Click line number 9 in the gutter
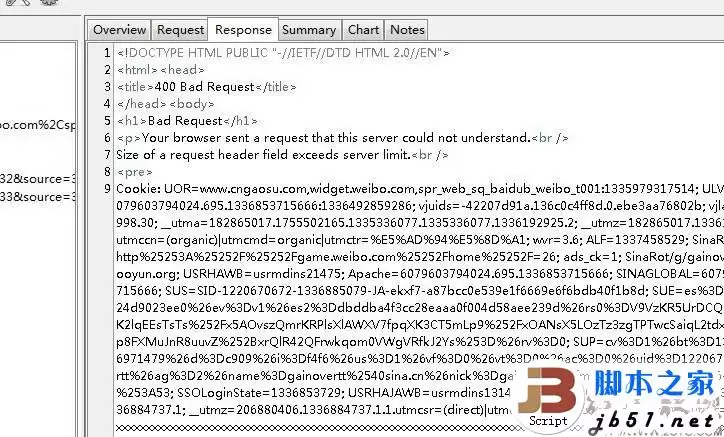Image resolution: width=724 pixels, height=437 pixels. pyautogui.click(x=107, y=188)
